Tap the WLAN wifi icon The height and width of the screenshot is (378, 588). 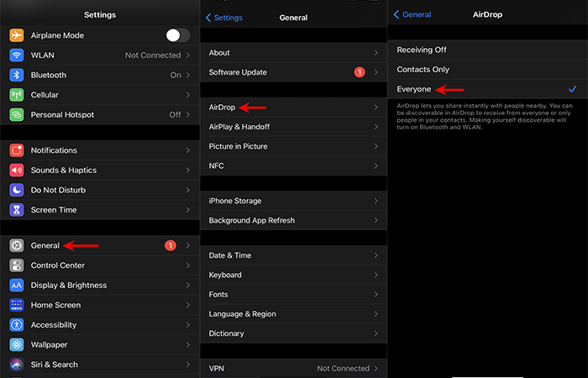pyautogui.click(x=17, y=55)
